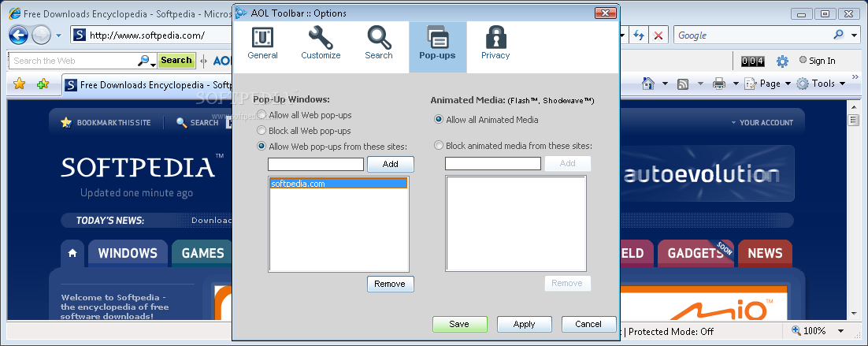Click the Refresh icon in Internet Explorer

click(640, 35)
